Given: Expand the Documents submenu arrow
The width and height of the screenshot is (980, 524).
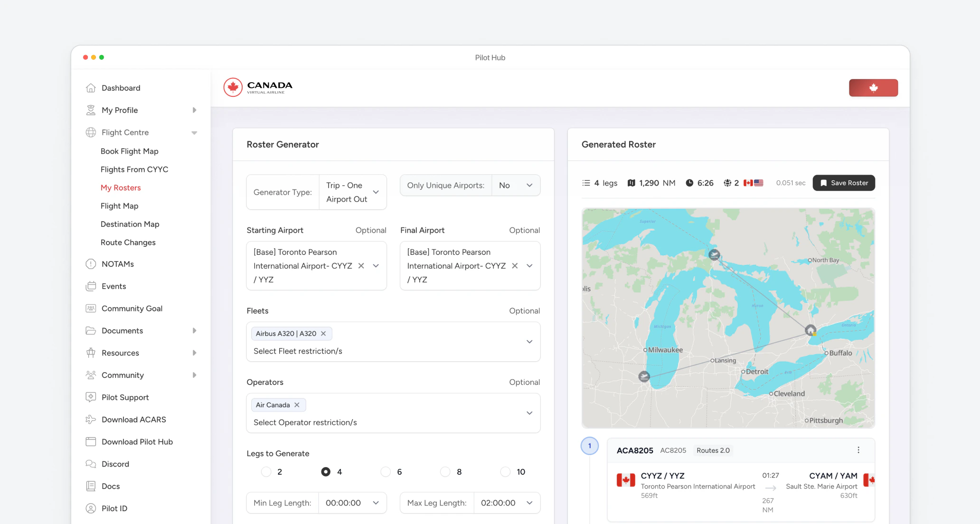Looking at the screenshot, I should (194, 331).
